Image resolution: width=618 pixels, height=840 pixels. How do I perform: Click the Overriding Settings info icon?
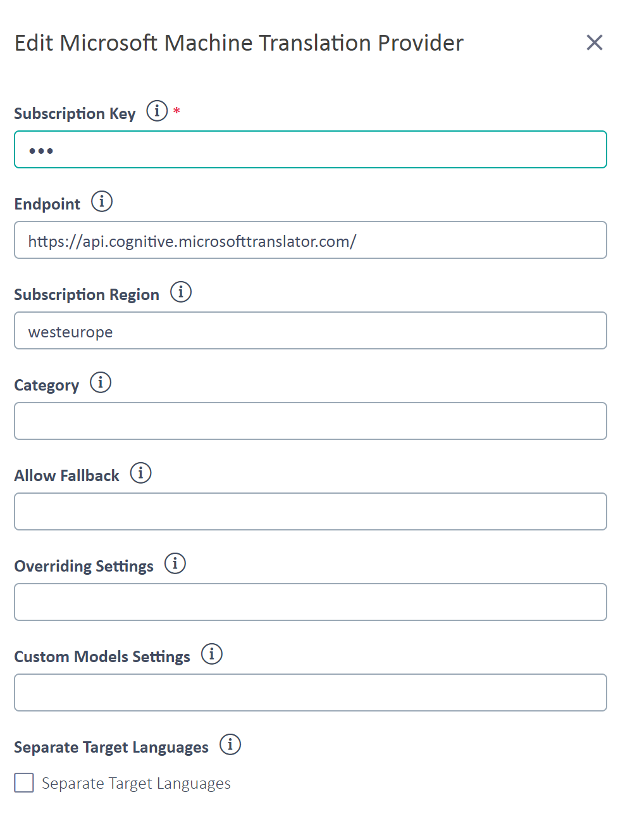click(x=175, y=563)
